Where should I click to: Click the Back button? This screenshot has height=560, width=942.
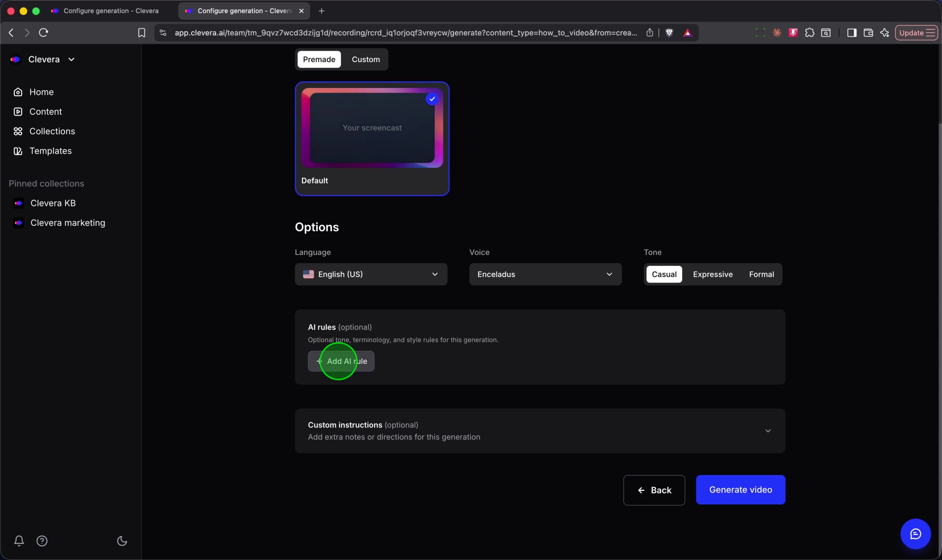(654, 490)
